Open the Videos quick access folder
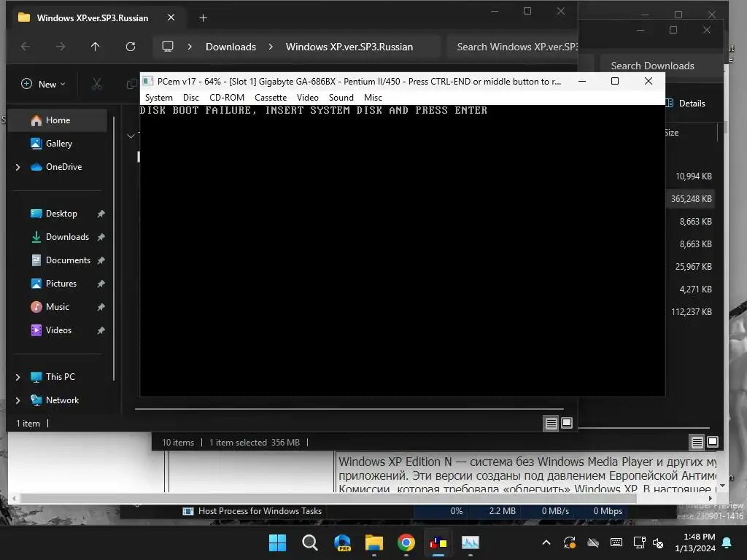Image resolution: width=747 pixels, height=560 pixels. click(58, 330)
